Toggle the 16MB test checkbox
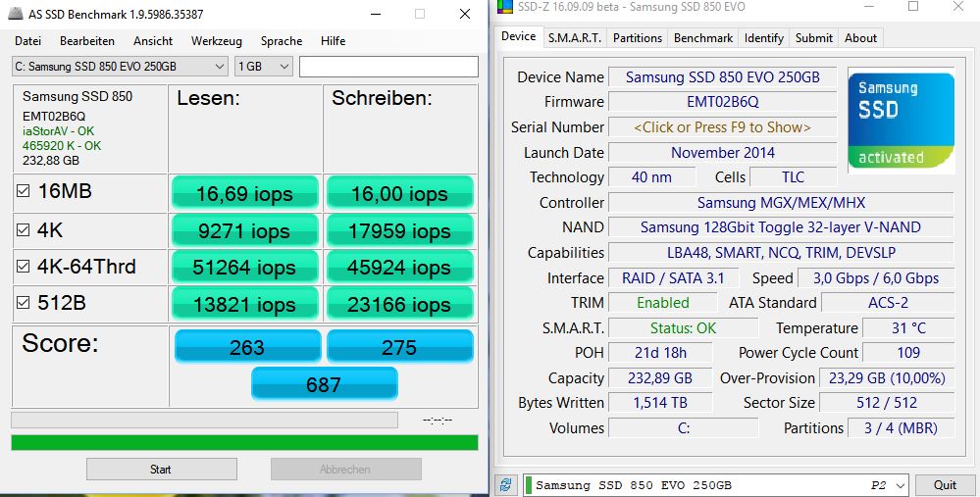The width and height of the screenshot is (980, 497). point(24,191)
